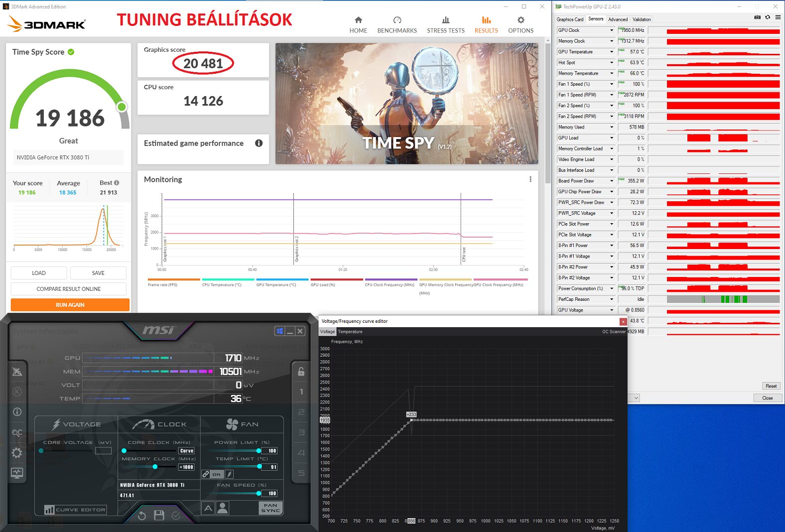Select Afterburner profile slot 2
The width and height of the screenshot is (785, 532).
click(x=301, y=412)
